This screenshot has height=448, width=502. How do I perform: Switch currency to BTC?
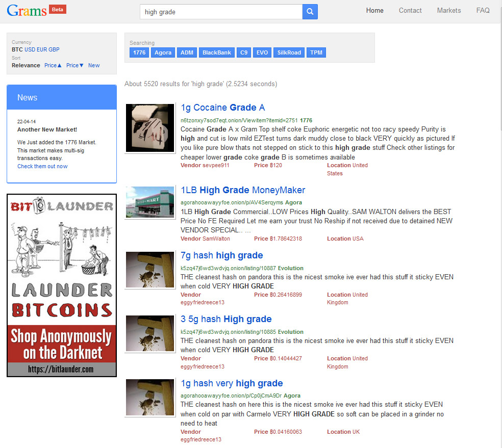click(x=17, y=49)
